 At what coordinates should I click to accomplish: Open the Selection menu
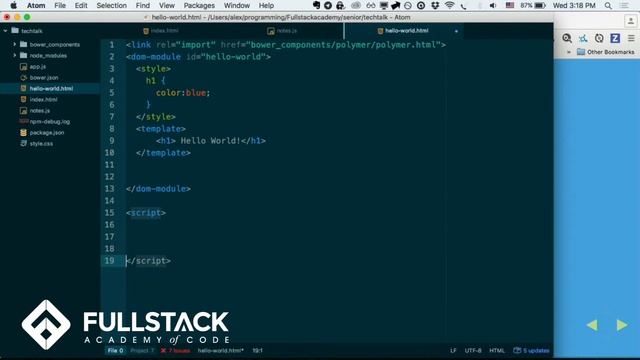tap(111, 5)
